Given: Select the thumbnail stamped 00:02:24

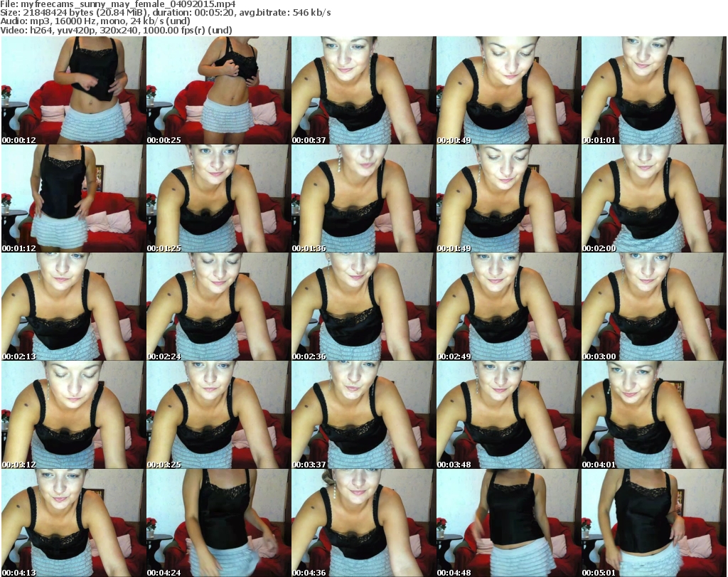Looking at the screenshot, I should click(x=218, y=307).
